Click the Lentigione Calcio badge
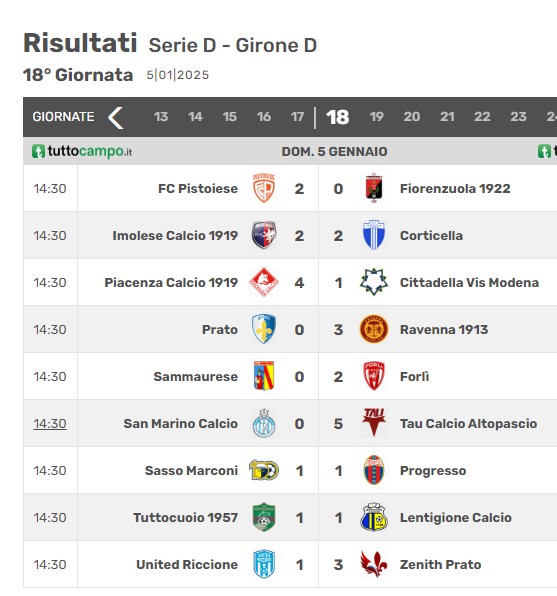 (374, 517)
